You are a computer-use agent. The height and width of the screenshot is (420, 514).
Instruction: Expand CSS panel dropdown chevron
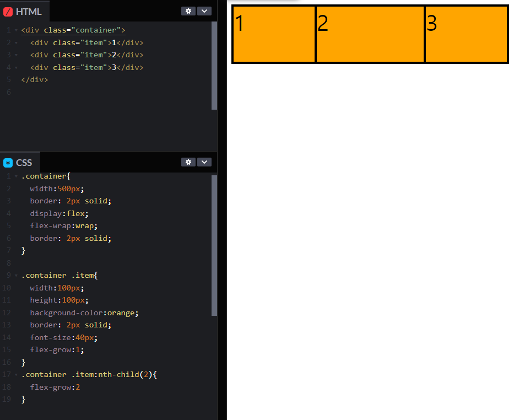pyautogui.click(x=204, y=162)
